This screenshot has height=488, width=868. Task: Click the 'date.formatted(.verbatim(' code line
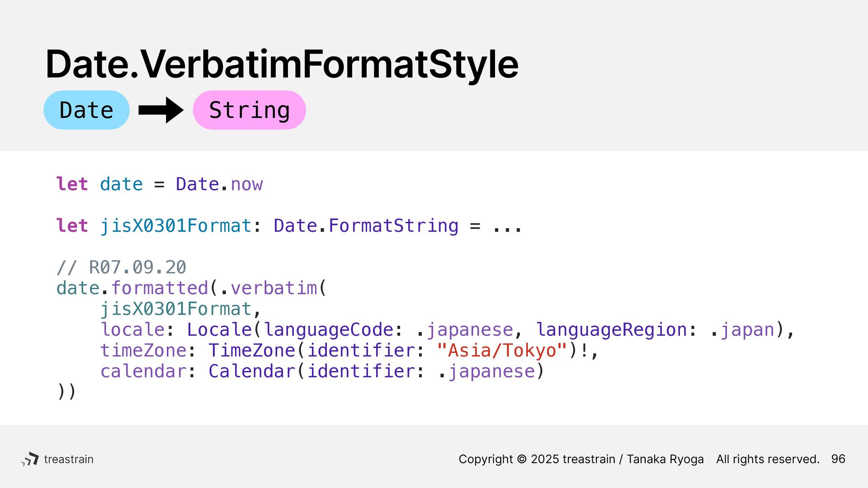pyautogui.click(x=191, y=288)
